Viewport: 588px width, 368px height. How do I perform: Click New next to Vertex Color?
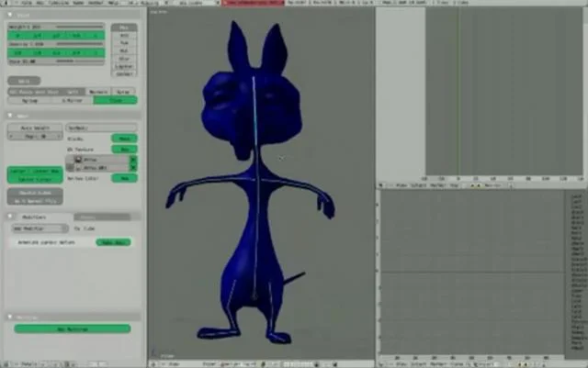pos(125,178)
